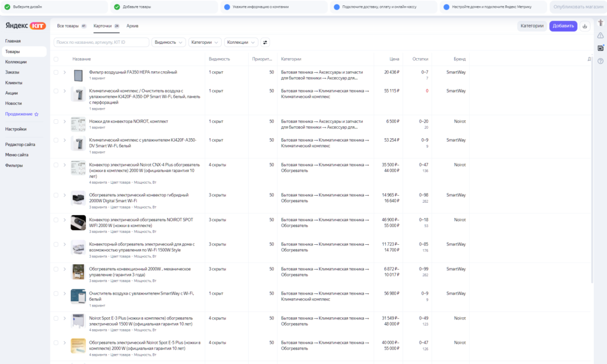Open thumbnail of Обогреватель конвекционный 2000W механическое
607x364 pixels.
tap(78, 272)
